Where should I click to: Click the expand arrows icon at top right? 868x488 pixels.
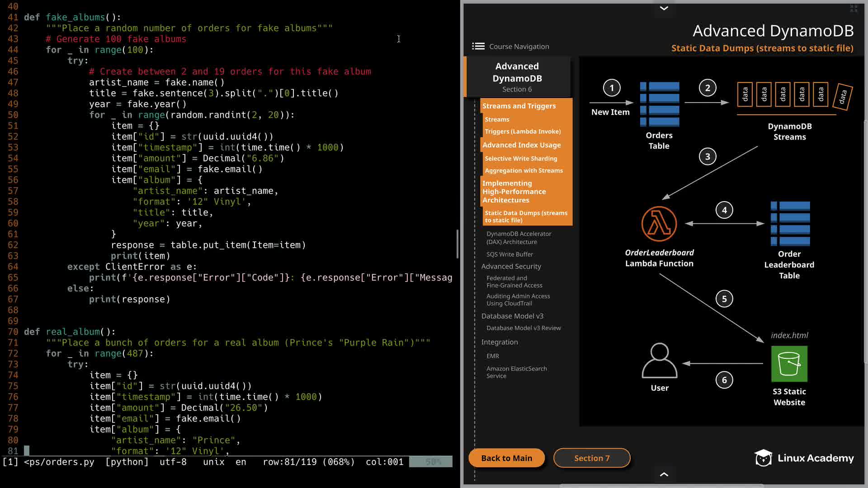pos(854,9)
